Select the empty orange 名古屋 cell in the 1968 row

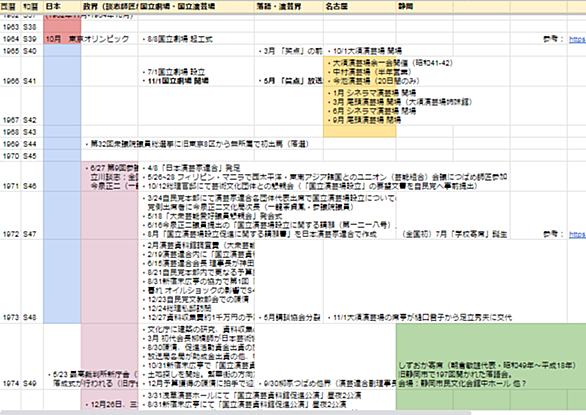coord(360,132)
